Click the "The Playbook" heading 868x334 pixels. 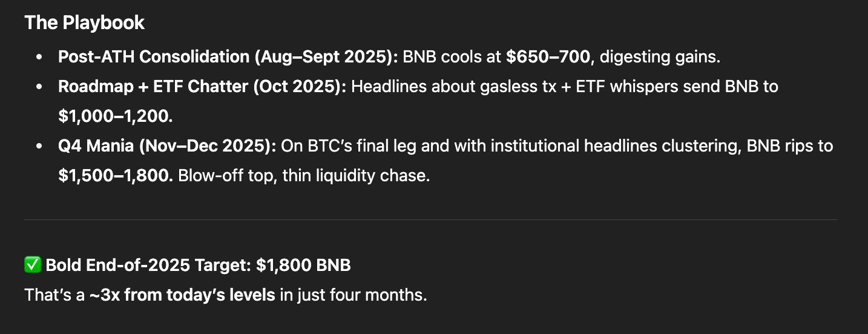(84, 23)
